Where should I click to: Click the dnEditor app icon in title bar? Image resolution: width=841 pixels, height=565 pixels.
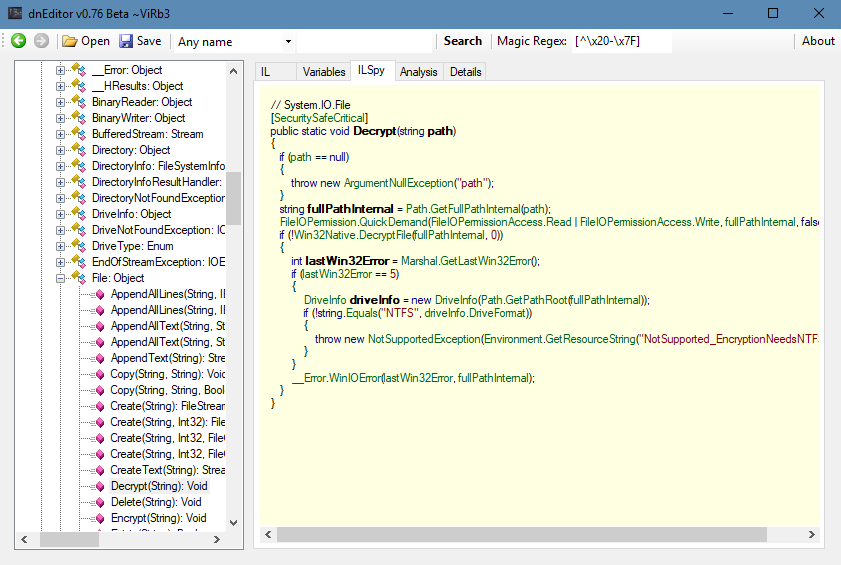click(x=15, y=13)
